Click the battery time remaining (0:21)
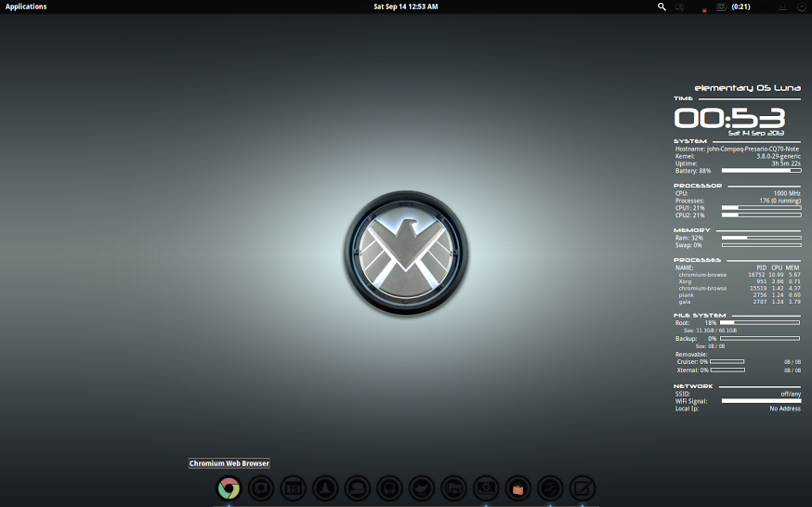This screenshot has width=812, height=507. [x=740, y=6]
